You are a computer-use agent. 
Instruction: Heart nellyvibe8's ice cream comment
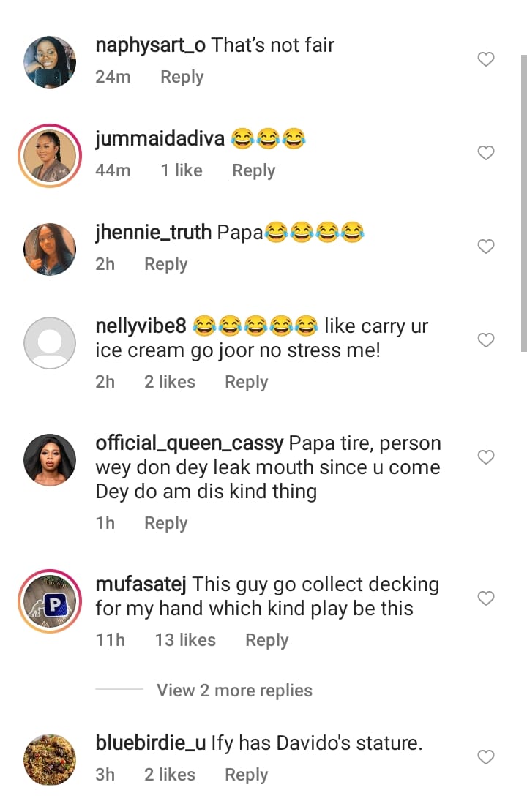pyautogui.click(x=486, y=340)
